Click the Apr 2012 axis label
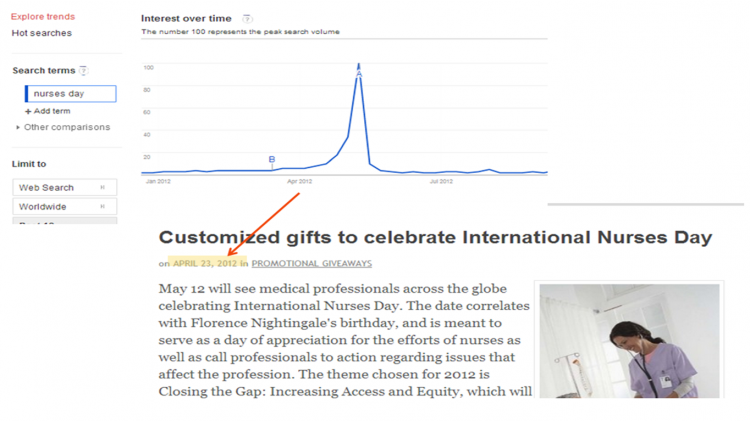Screen dimensions: 750x421 point(300,182)
